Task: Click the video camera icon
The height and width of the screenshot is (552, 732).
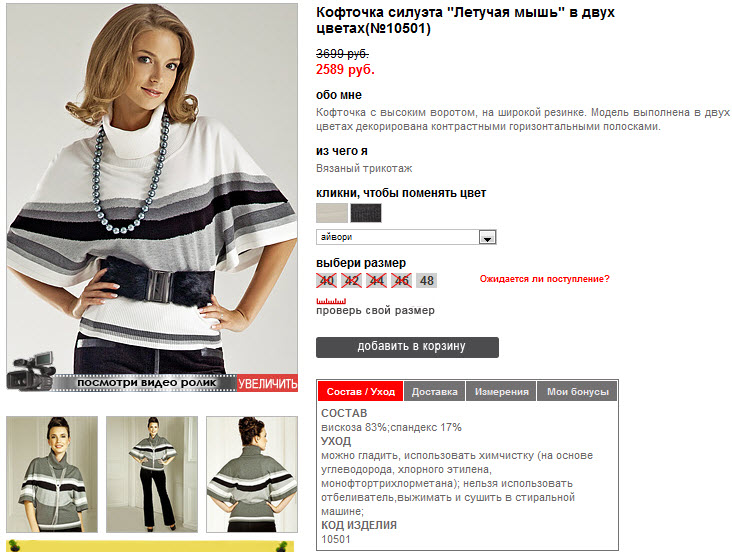Action: [x=31, y=371]
